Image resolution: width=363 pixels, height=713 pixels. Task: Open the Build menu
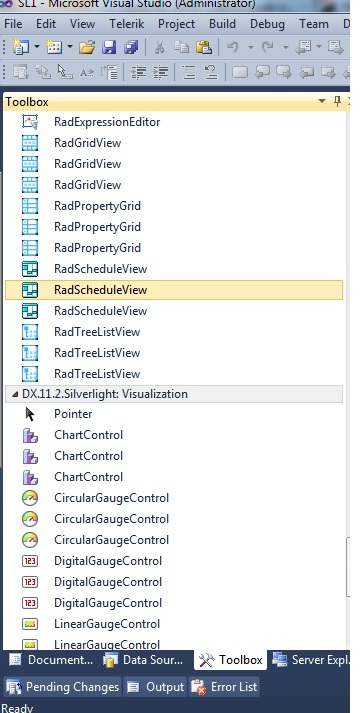pyautogui.click(x=222, y=24)
